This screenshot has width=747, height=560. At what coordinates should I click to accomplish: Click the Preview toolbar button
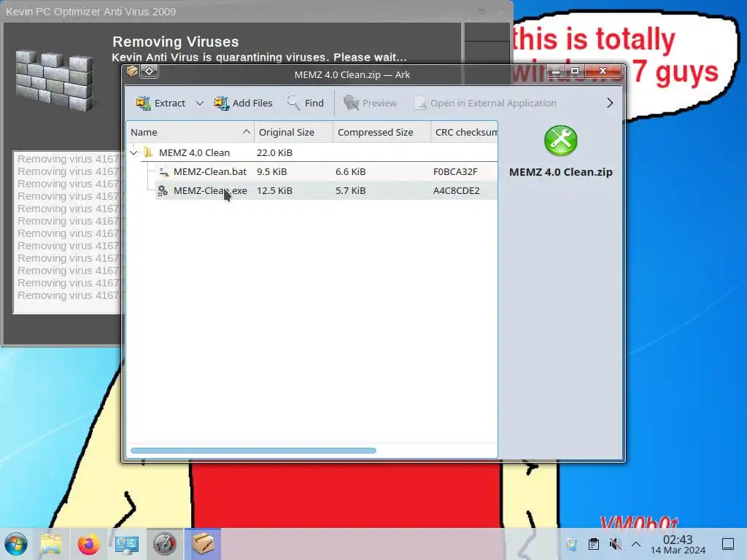coord(370,103)
